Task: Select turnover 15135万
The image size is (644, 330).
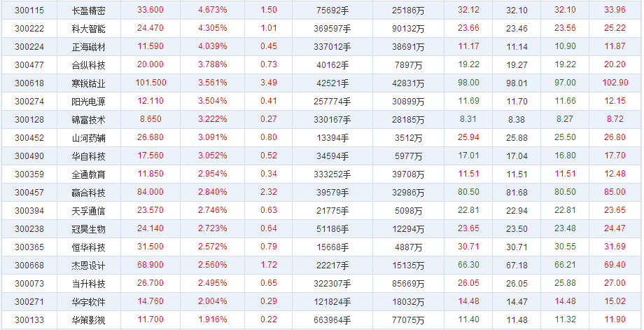Action: point(408,265)
